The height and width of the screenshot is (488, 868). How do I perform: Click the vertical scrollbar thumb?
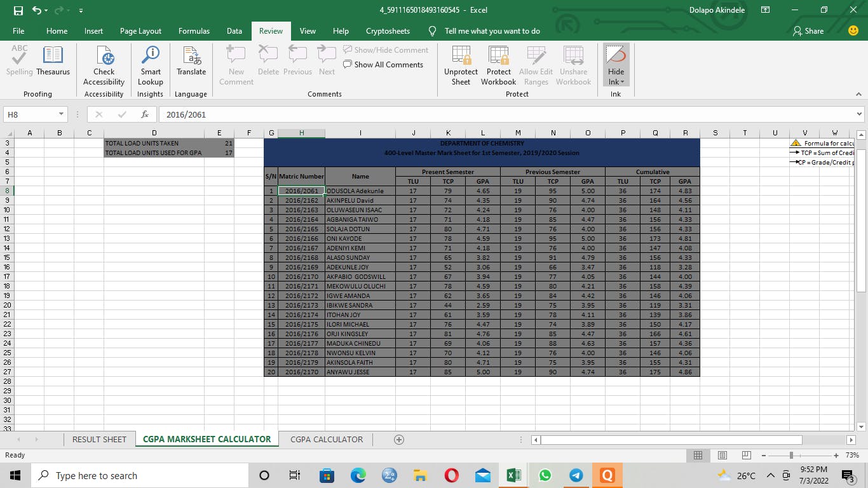pos(862,219)
